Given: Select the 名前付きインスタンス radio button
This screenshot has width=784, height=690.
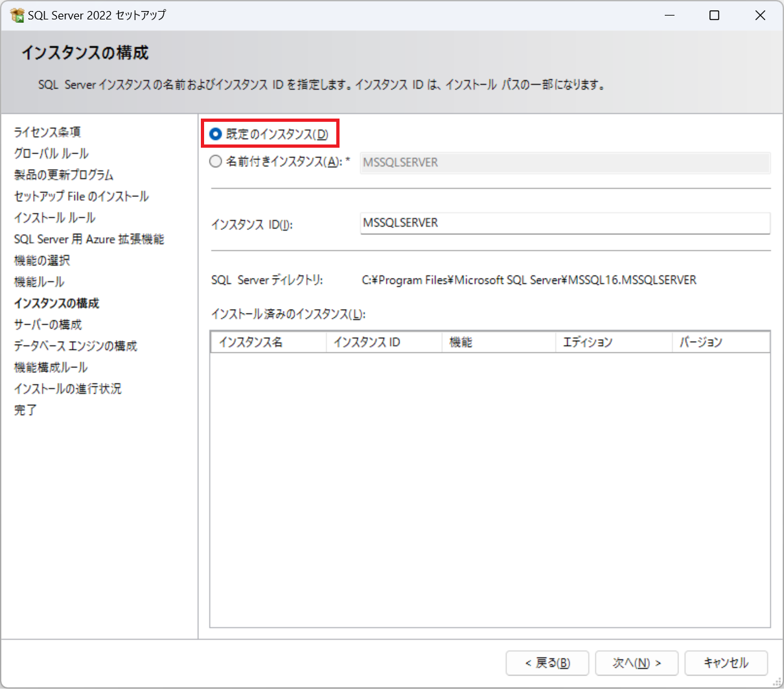Looking at the screenshot, I should (x=216, y=161).
